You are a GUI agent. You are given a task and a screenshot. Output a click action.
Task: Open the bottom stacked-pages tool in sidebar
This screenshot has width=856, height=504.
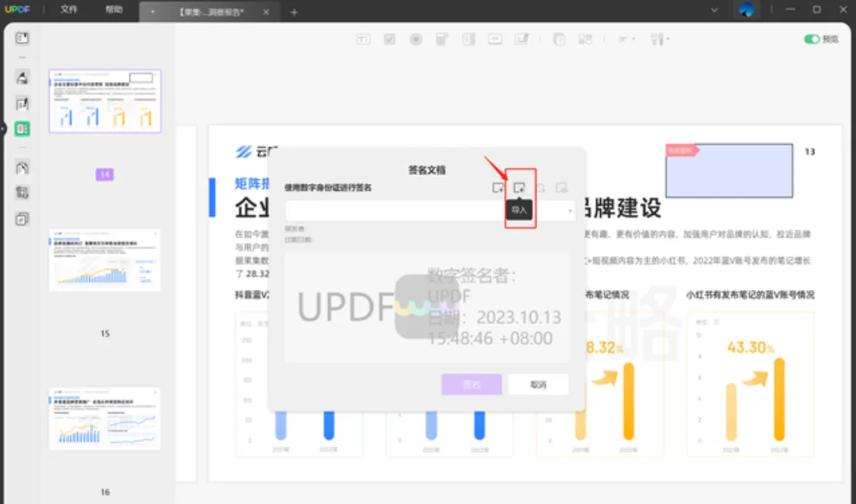click(x=22, y=219)
